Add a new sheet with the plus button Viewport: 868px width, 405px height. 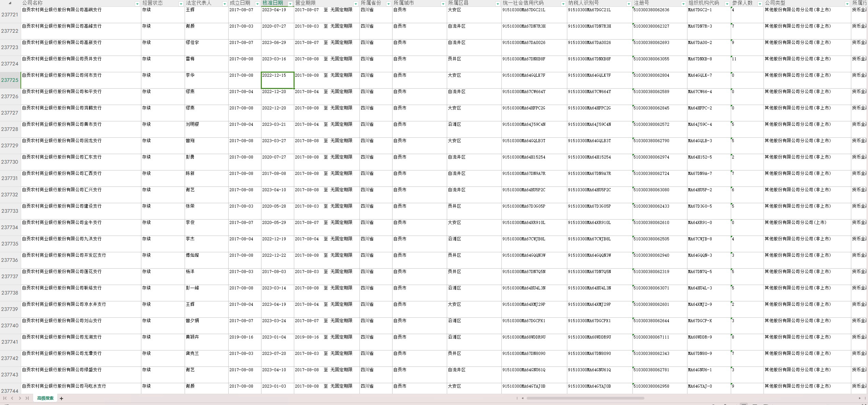click(61, 398)
